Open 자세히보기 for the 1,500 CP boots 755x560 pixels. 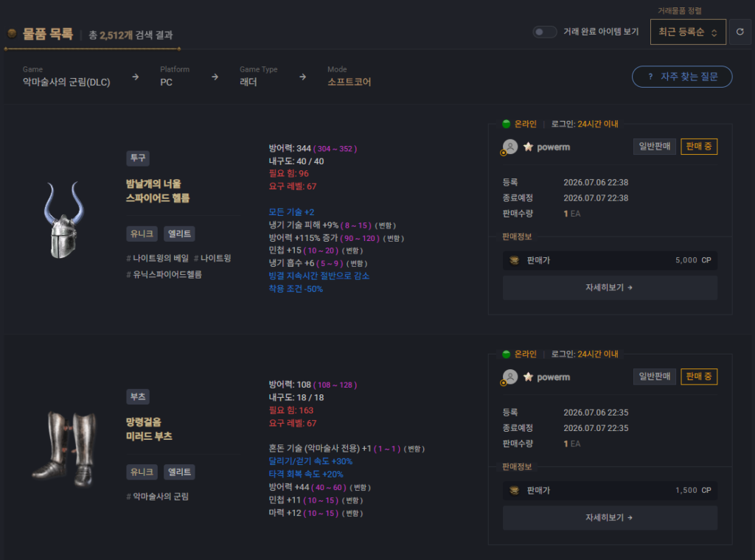point(610,517)
